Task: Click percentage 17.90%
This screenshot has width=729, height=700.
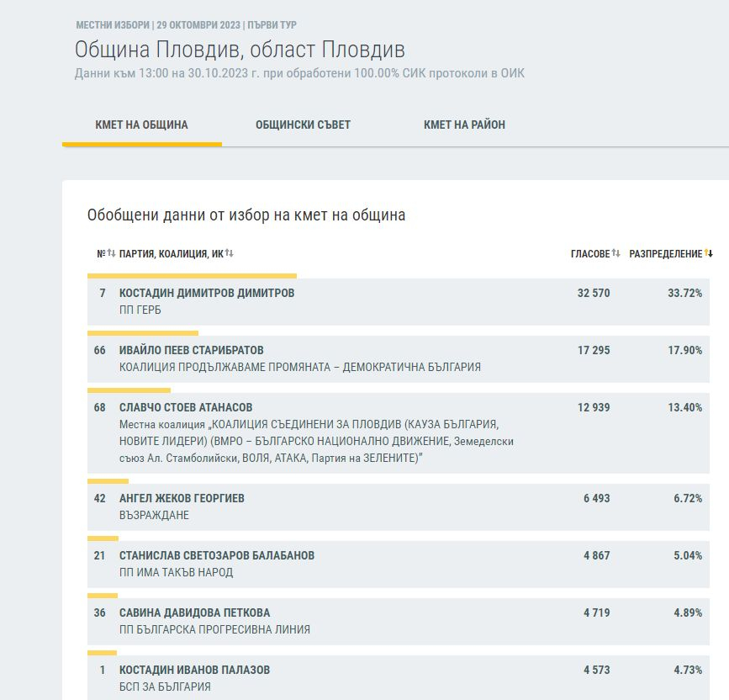Action: click(684, 350)
